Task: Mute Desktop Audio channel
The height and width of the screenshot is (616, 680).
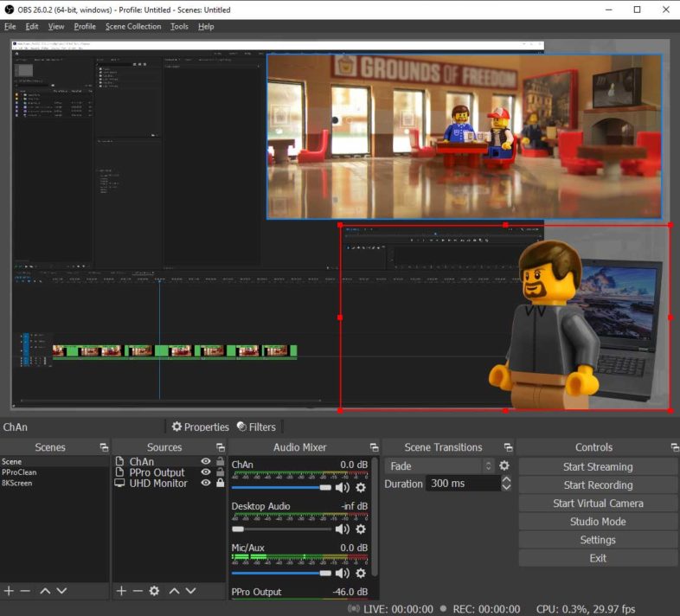Action: [343, 529]
